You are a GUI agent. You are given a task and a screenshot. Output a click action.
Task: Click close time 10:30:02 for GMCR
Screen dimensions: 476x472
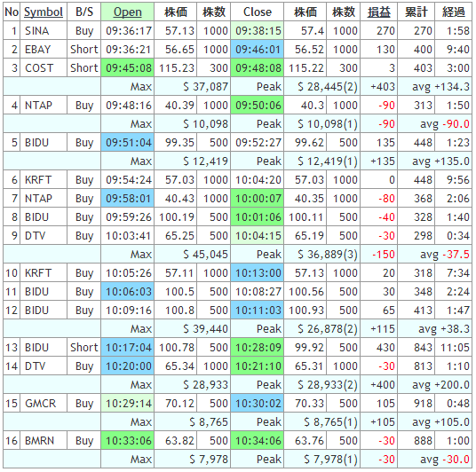tap(258, 404)
